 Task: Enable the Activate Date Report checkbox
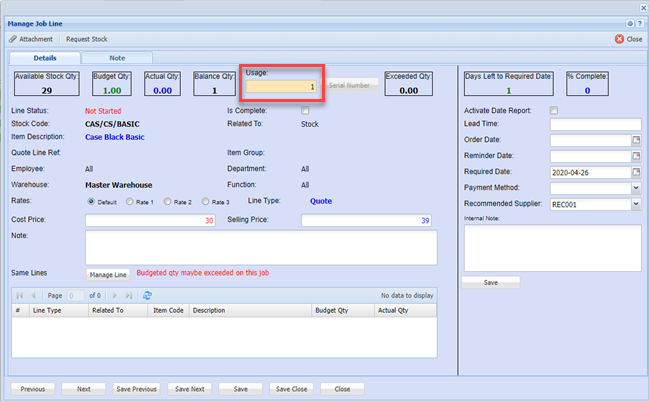[x=555, y=110]
